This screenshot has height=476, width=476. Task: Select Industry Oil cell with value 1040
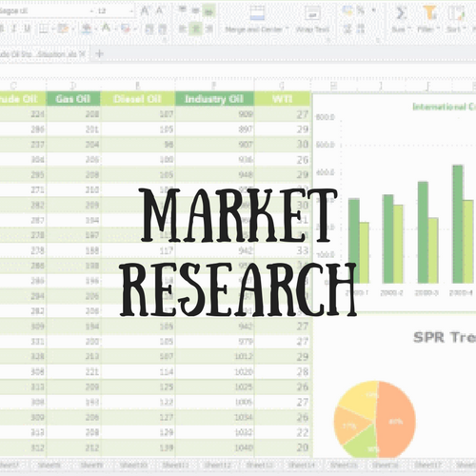coord(214,447)
